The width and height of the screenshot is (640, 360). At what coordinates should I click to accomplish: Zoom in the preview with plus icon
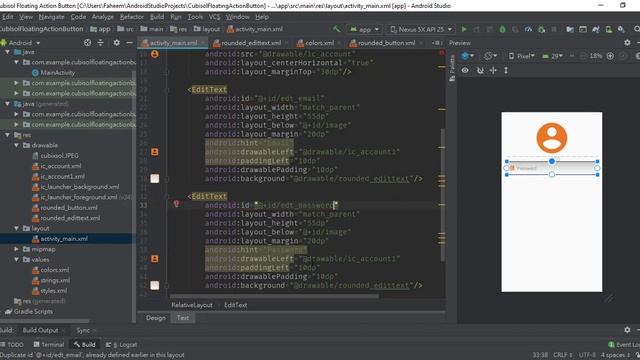coord(610,56)
